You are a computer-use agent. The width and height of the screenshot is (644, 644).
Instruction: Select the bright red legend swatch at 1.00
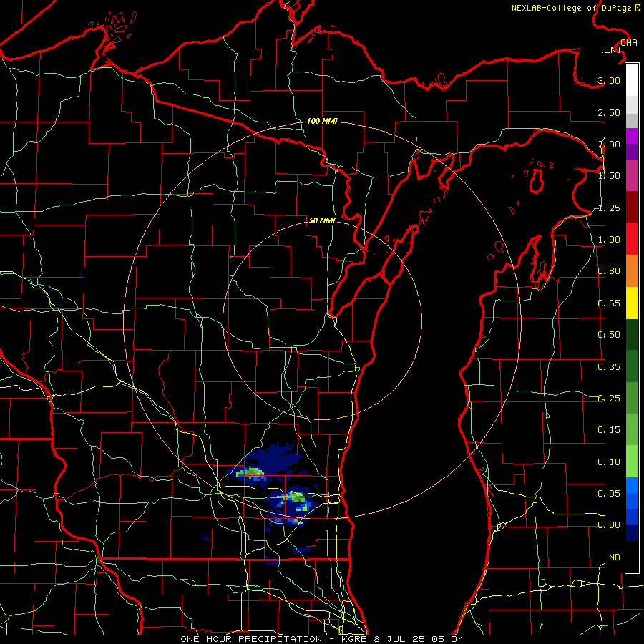(632, 239)
